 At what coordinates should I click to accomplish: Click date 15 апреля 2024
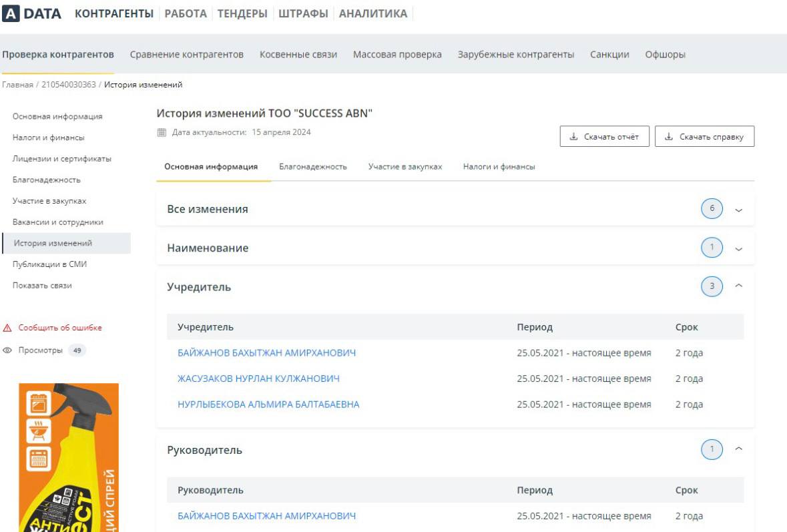[x=281, y=132]
